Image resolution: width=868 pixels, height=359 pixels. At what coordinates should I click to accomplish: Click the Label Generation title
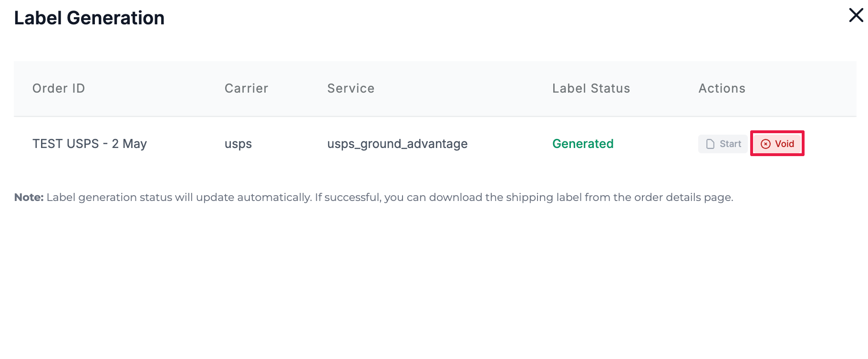pos(89,18)
